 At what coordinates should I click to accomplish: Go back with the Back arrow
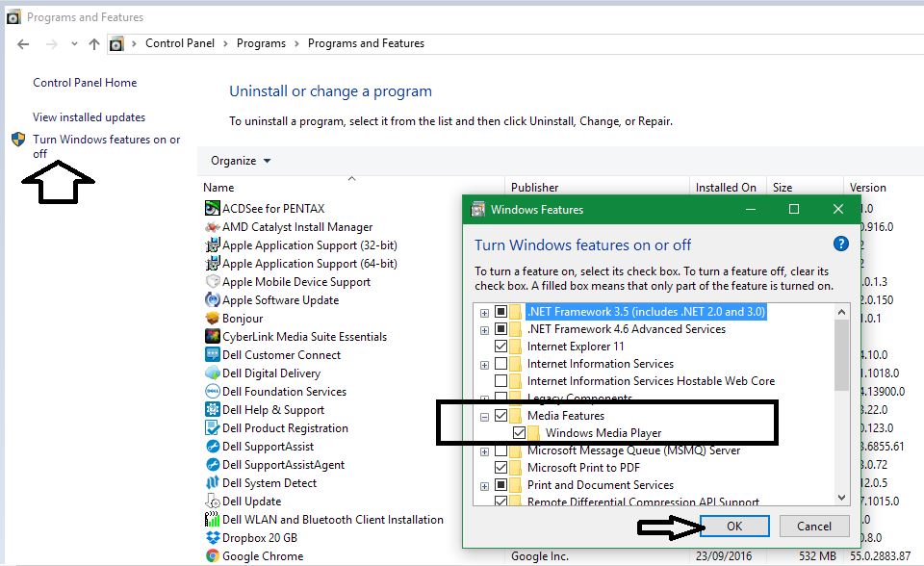[23, 44]
